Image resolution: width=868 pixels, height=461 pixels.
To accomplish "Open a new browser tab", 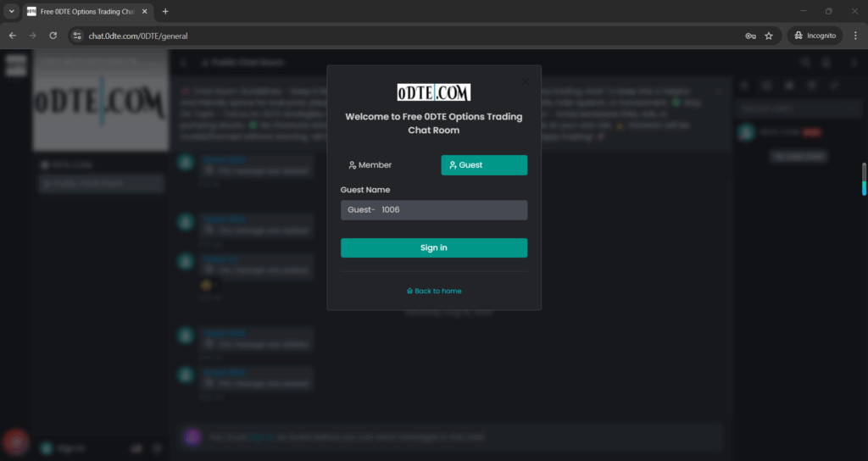I will tap(165, 11).
